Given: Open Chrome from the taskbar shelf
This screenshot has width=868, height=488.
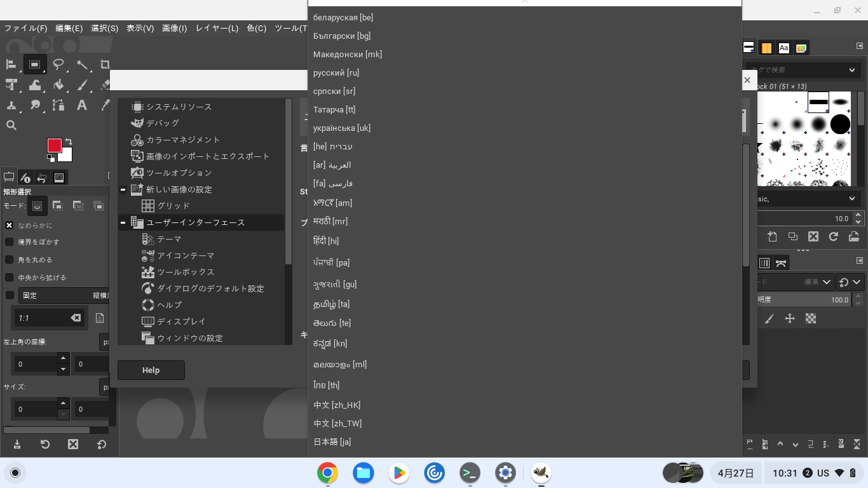Looking at the screenshot, I should point(327,473).
